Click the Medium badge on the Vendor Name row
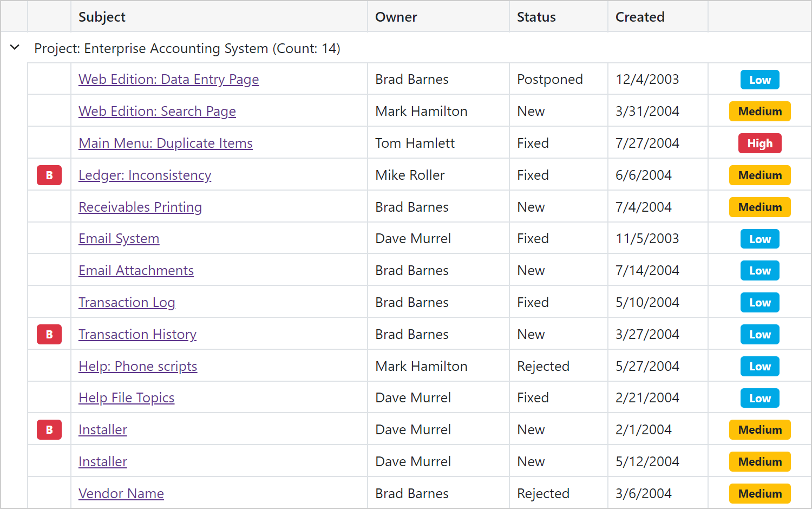This screenshot has height=509, width=812. [x=759, y=493]
